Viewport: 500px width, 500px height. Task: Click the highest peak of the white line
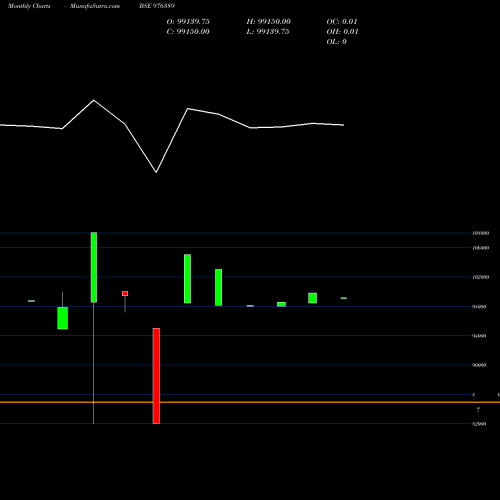point(94,100)
